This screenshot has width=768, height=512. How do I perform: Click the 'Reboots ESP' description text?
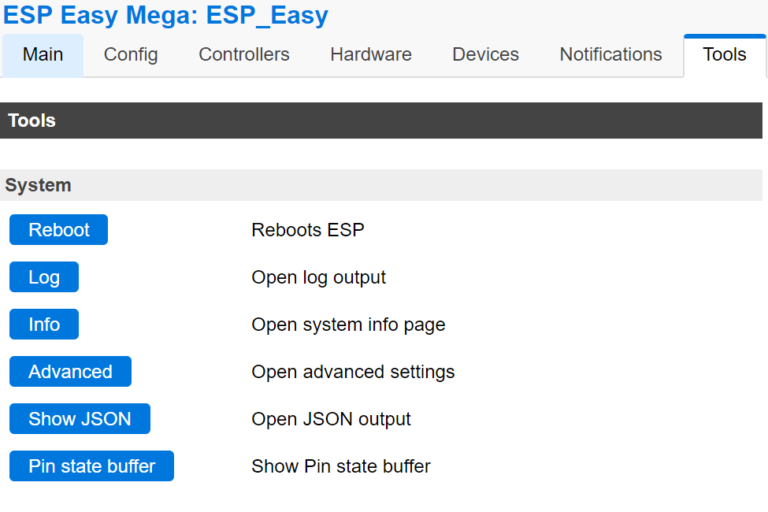308,230
